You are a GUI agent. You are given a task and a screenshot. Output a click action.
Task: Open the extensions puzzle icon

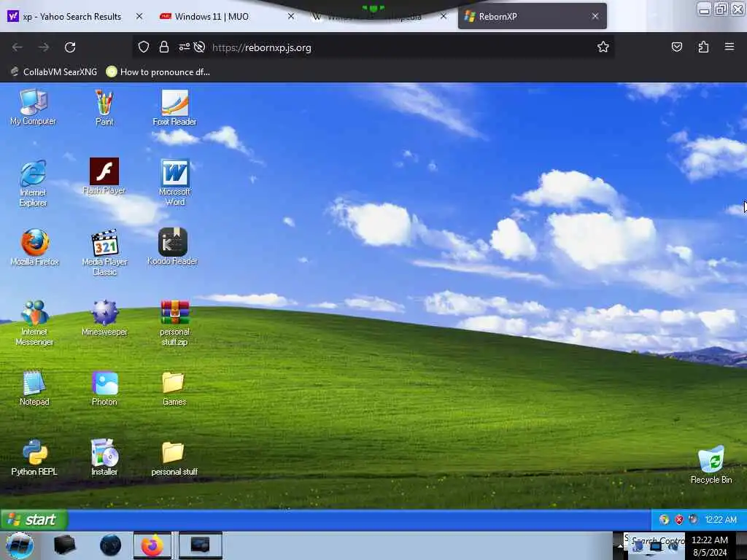pyautogui.click(x=703, y=47)
